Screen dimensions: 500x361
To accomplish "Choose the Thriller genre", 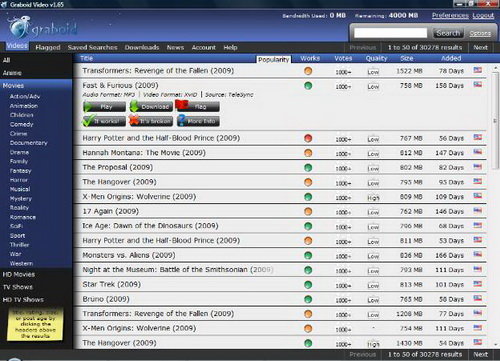I will 20,245.
